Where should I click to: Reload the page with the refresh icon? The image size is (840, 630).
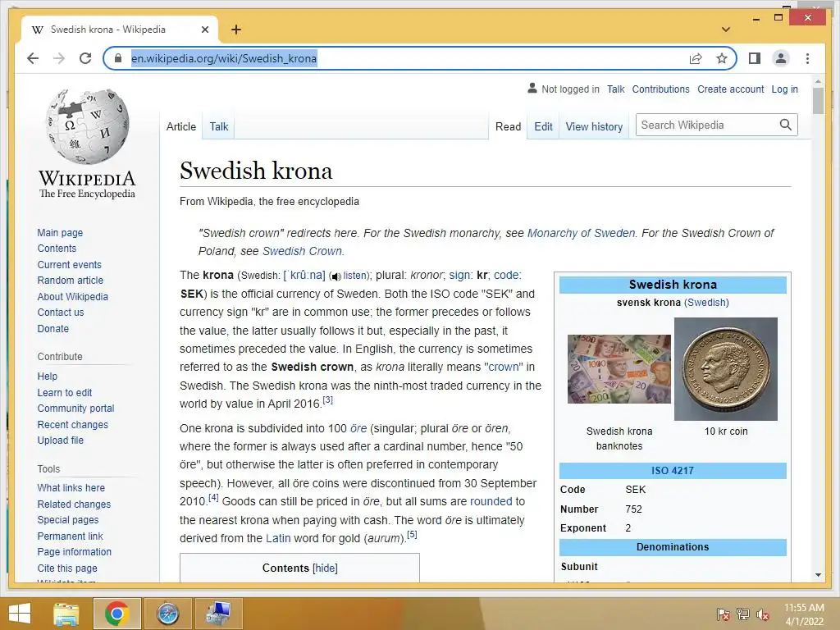click(x=85, y=58)
